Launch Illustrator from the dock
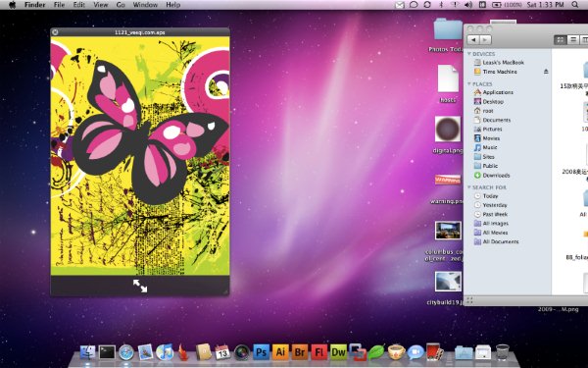Screen dimensions: 588x368 [280, 352]
